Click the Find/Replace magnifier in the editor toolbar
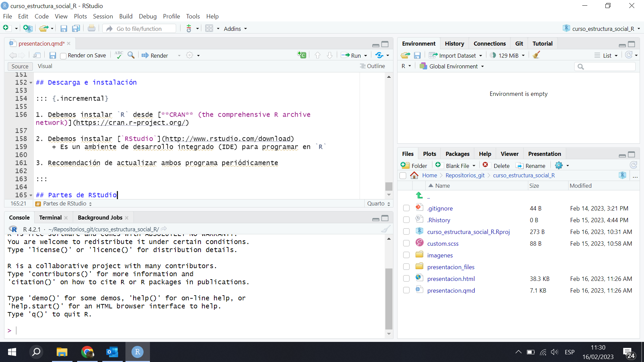Viewport: 644px width, 362px height. 131,55
